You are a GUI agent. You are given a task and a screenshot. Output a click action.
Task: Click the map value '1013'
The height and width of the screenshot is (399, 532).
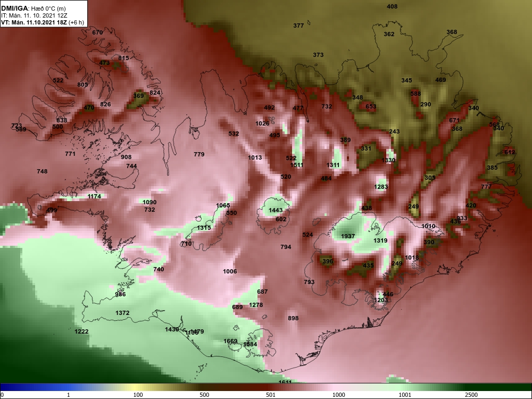[x=255, y=158]
